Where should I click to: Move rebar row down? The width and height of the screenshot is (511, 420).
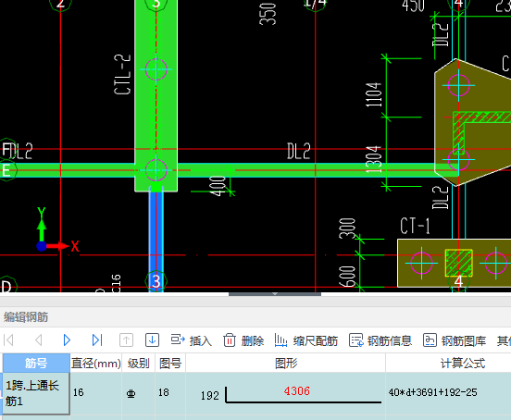[x=152, y=340]
